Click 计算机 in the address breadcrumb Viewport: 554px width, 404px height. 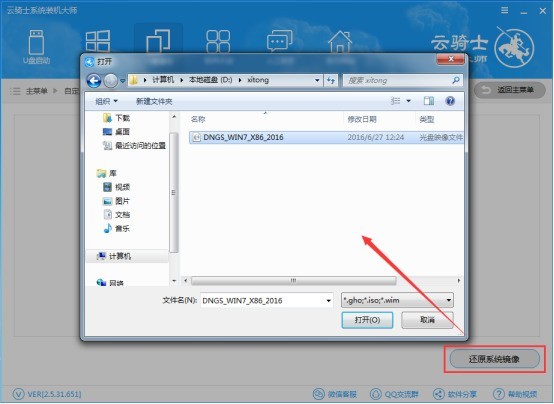point(163,80)
